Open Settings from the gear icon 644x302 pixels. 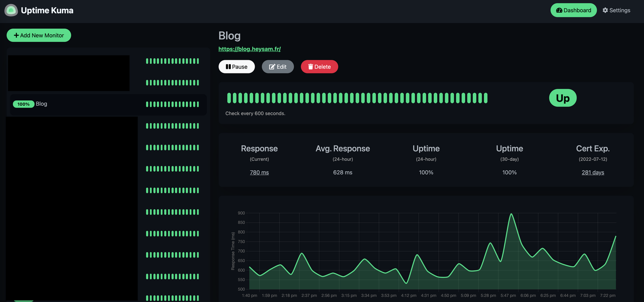616,10
